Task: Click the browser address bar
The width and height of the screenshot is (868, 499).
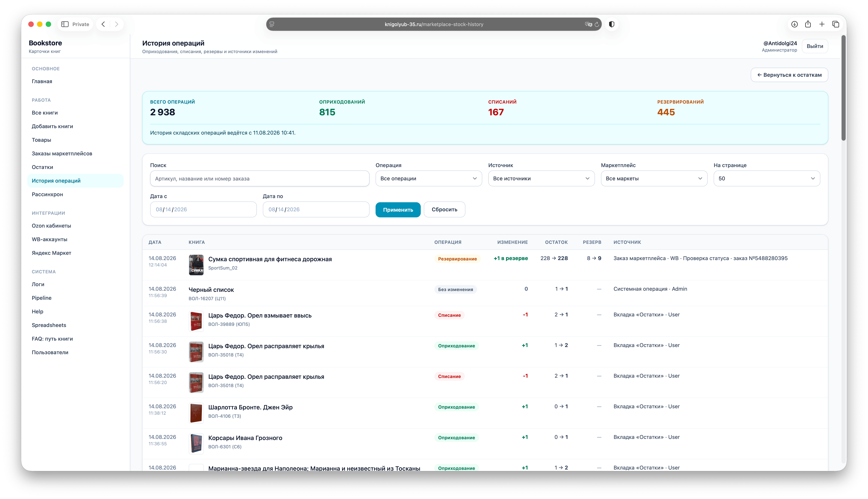Action: [434, 24]
